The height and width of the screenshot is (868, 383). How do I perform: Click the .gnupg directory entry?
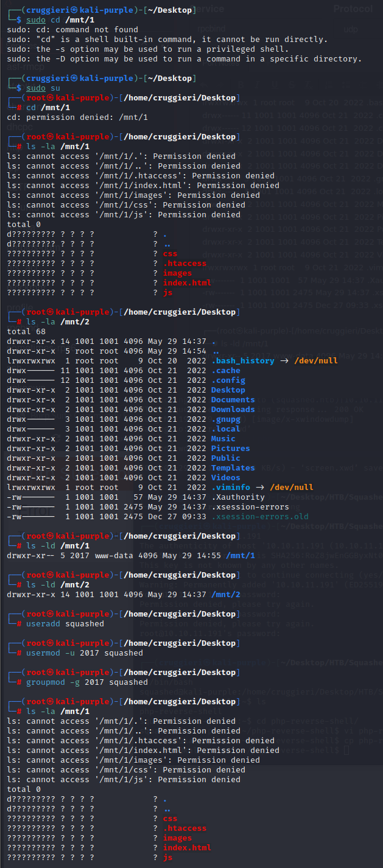tap(226, 419)
